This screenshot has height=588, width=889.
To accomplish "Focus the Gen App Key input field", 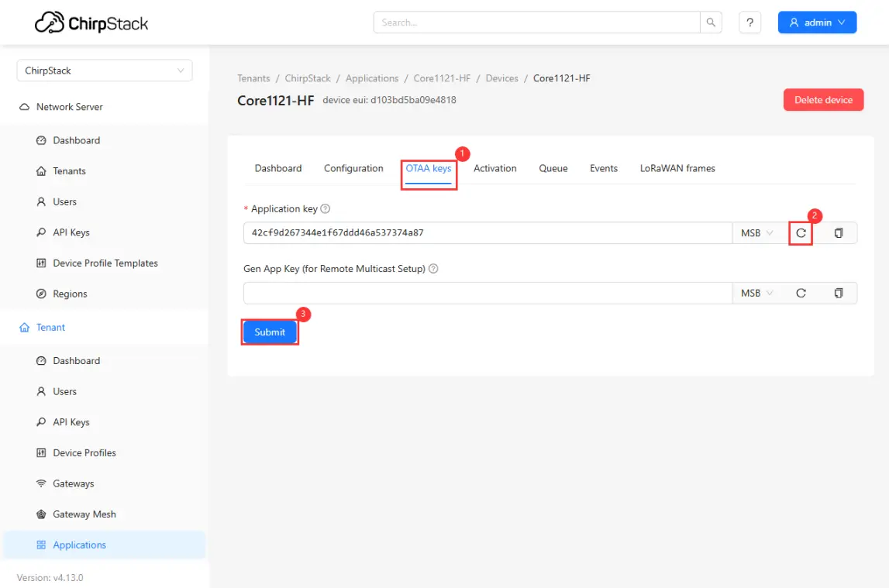I will (x=487, y=294).
